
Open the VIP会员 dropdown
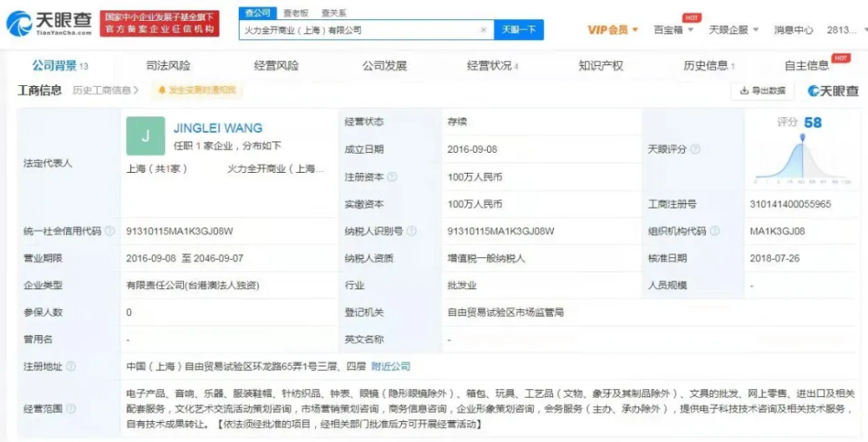[613, 30]
